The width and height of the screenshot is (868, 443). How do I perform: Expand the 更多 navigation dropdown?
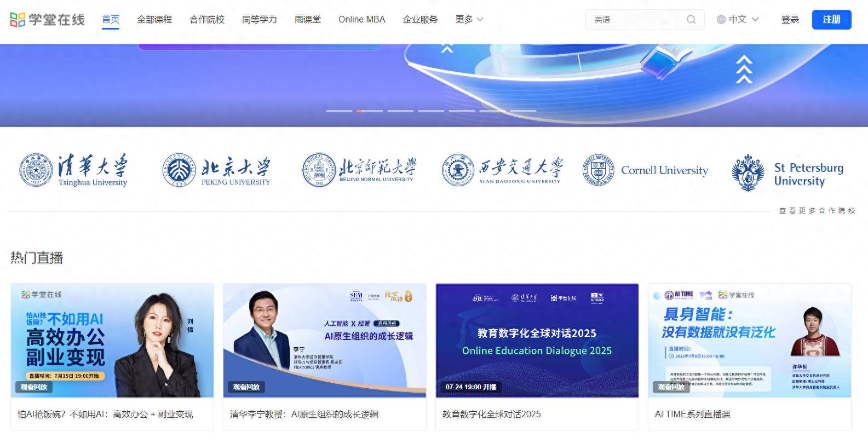pos(469,20)
